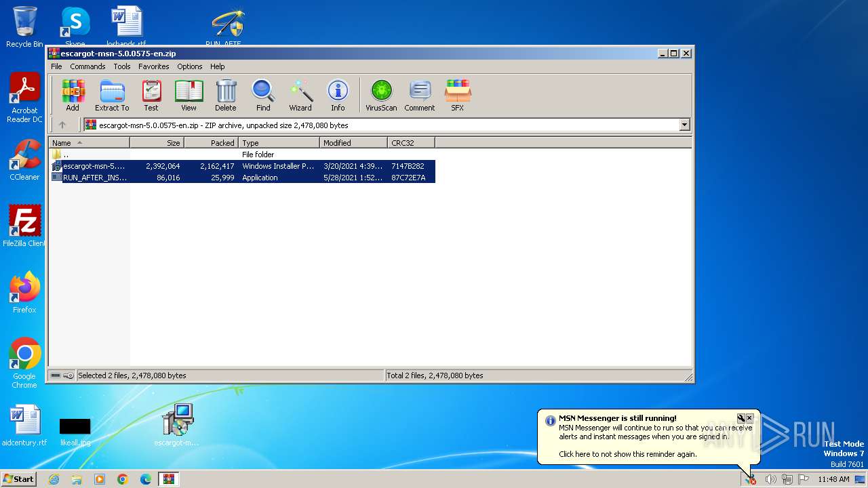This screenshot has height=488, width=868.
Task: Select the RUN_AFTER_INS application row
Action: pos(243,178)
